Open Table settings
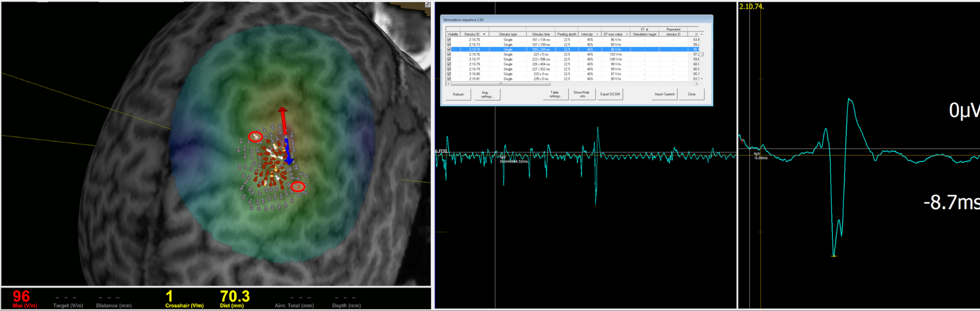980x311 pixels. pyautogui.click(x=555, y=95)
